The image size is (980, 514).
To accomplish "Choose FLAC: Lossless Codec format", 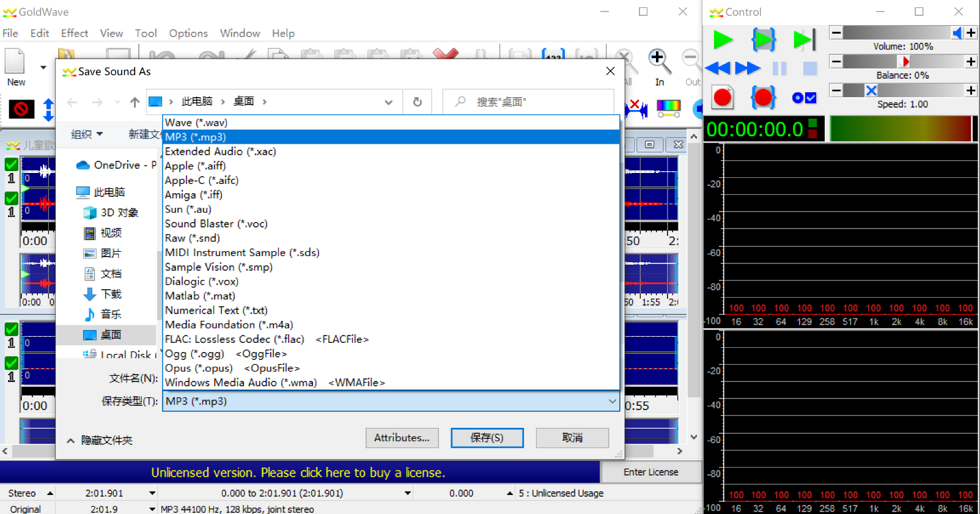I will click(x=234, y=339).
